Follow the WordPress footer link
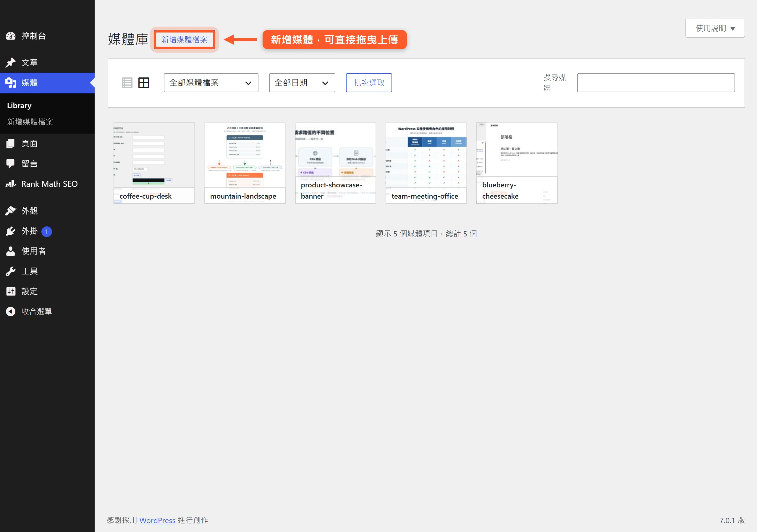 coord(157,520)
